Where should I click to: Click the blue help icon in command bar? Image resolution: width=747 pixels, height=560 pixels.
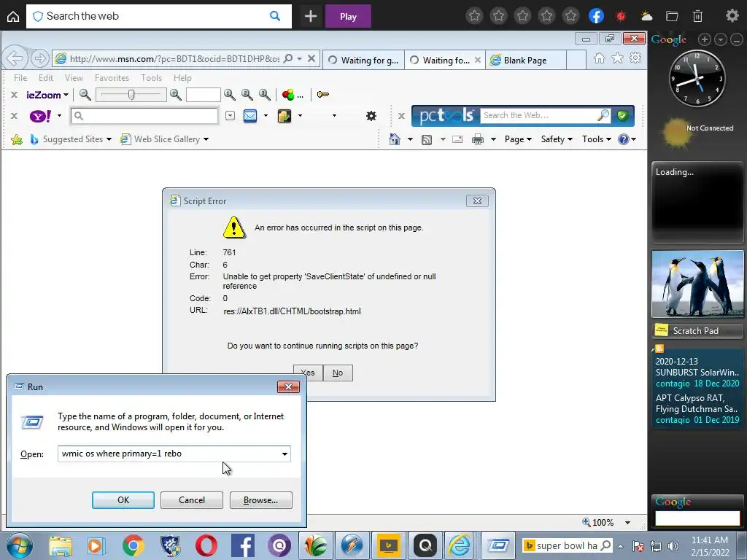click(623, 139)
